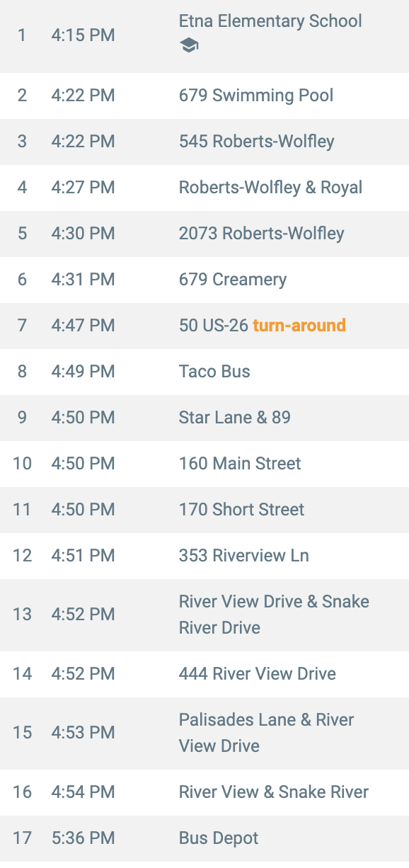The width and height of the screenshot is (409, 868).
Task: Open River View Drive & Snake River Drive stop
Action: (204, 615)
